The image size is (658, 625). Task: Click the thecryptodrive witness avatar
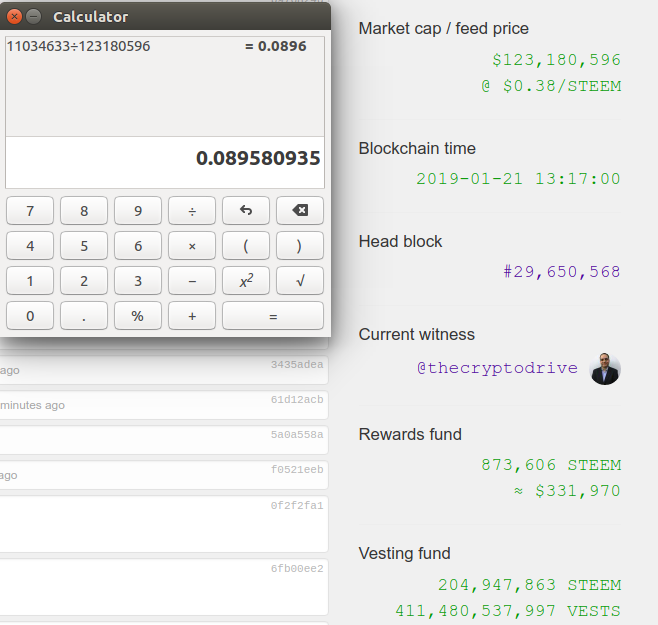pos(605,369)
